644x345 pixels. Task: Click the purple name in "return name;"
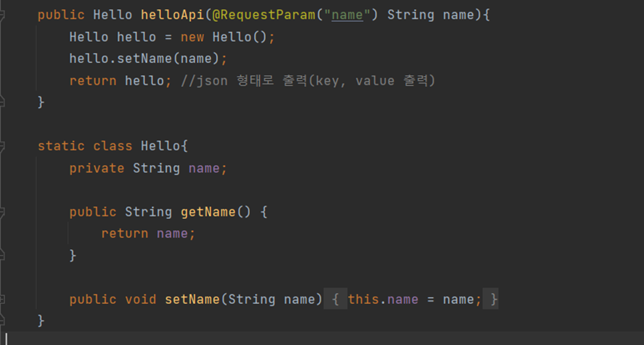click(172, 234)
